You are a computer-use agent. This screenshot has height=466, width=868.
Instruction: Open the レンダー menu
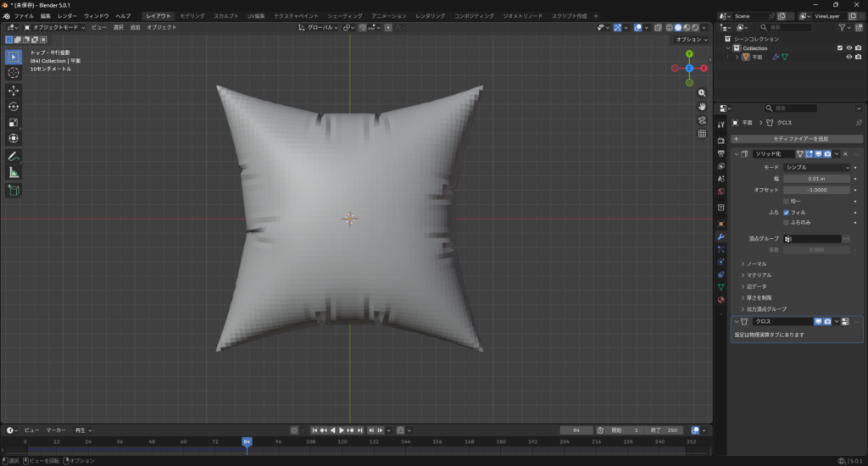click(67, 16)
